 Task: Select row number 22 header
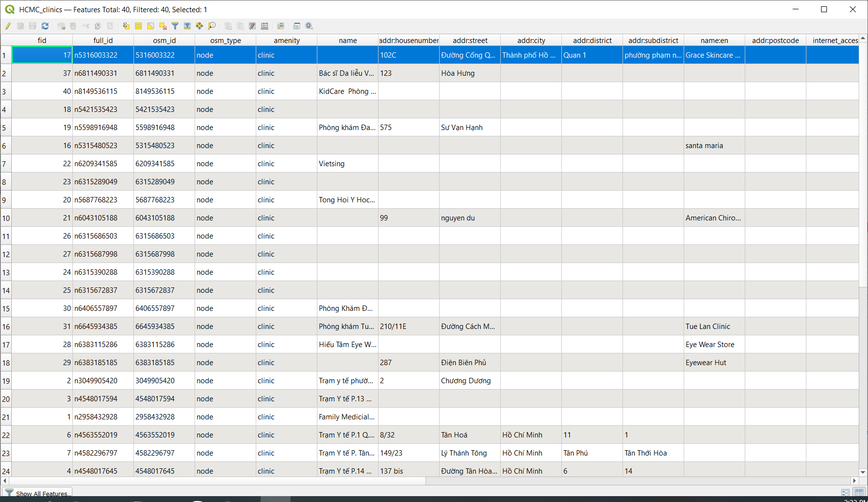coord(6,435)
